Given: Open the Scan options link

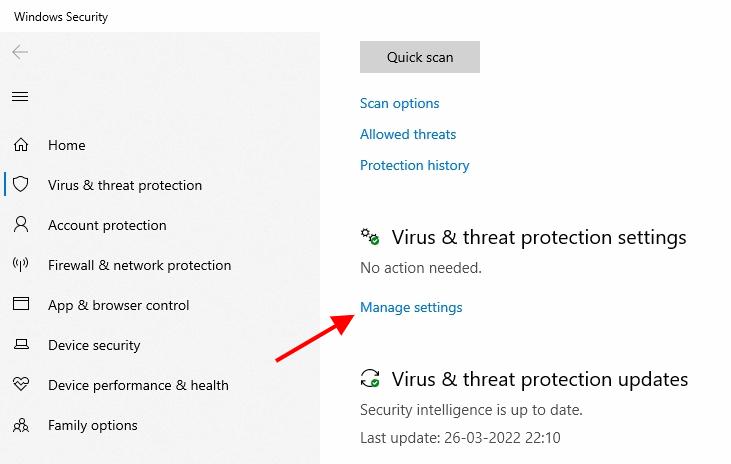Looking at the screenshot, I should click(400, 103).
